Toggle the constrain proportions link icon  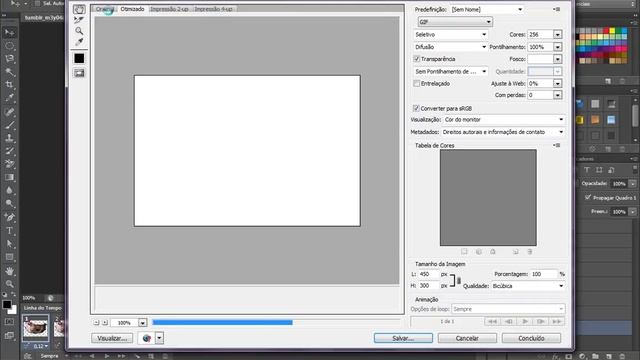pyautogui.click(x=459, y=280)
